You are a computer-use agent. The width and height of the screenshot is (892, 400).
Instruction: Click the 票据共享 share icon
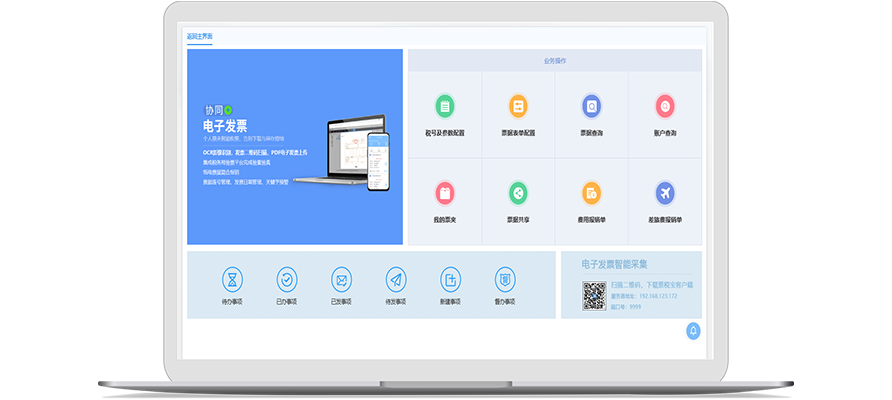[517, 192]
